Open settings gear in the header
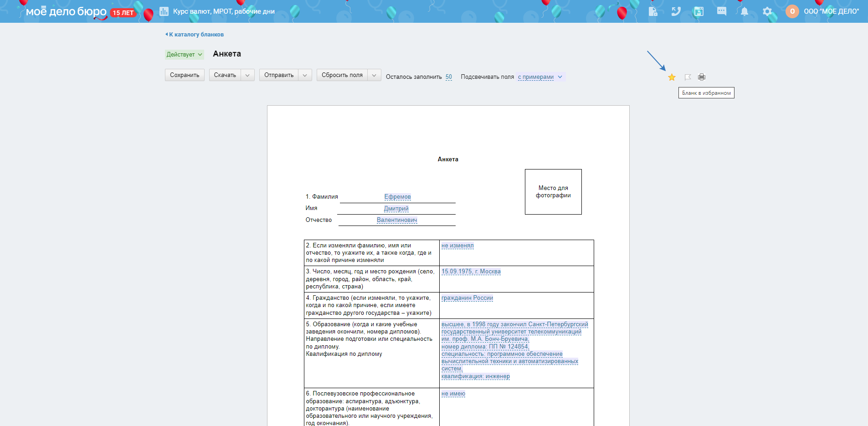The width and height of the screenshot is (868, 426). pyautogui.click(x=767, y=11)
